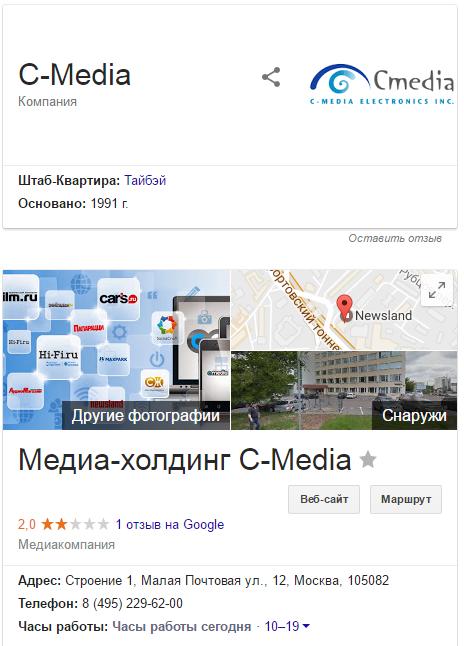Click the Маршрут directions button

tap(406, 499)
